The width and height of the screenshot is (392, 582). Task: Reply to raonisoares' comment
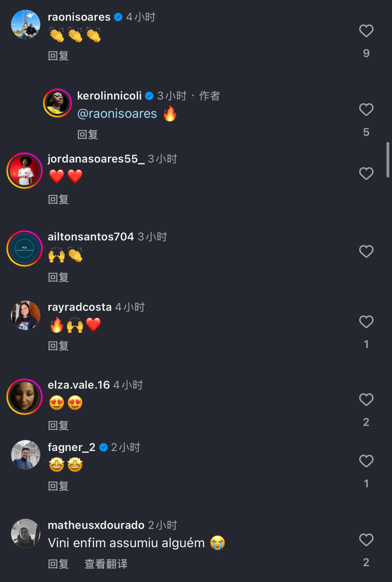(58, 56)
